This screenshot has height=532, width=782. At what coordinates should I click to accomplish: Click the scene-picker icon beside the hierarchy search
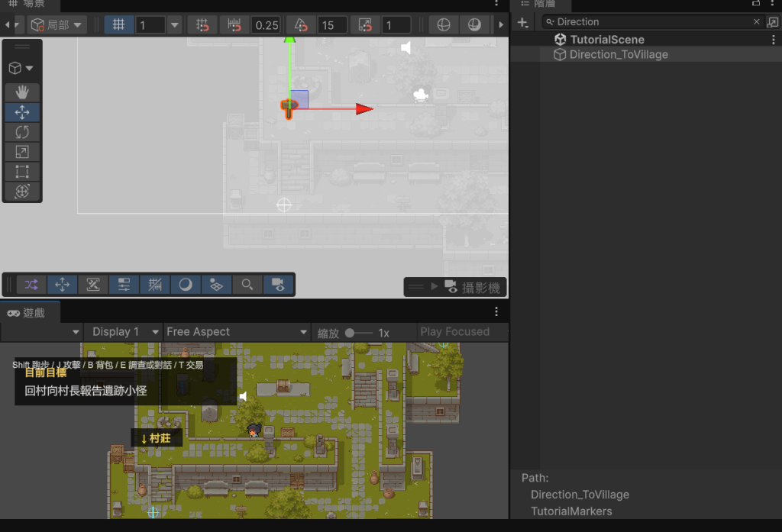(773, 22)
